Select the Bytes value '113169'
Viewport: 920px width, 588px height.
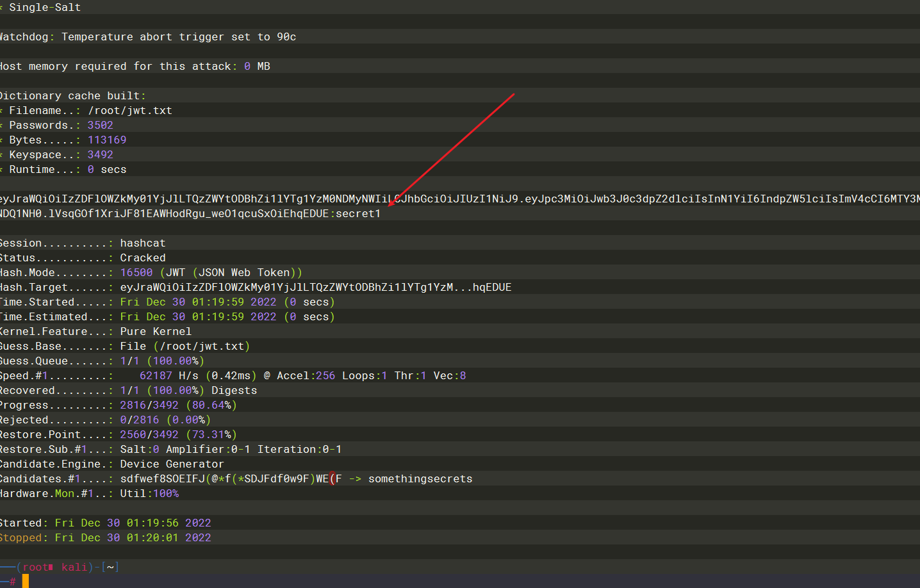point(107,140)
